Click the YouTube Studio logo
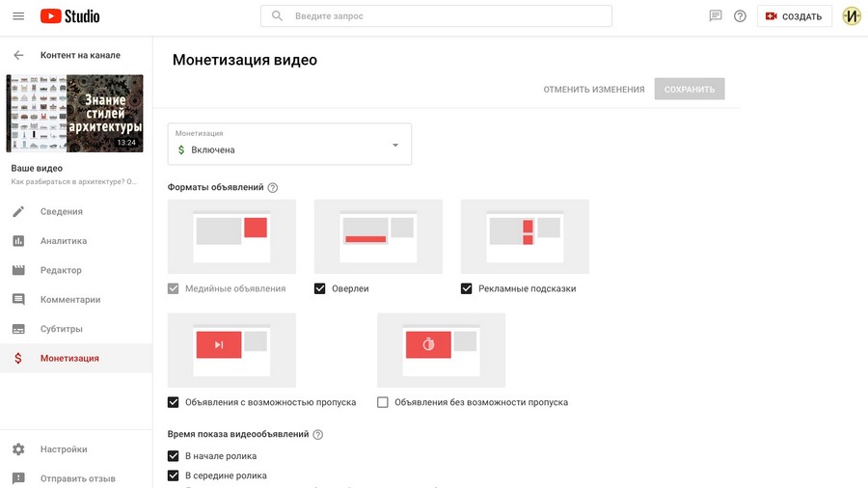Viewport: 868px width, 488px height. [x=69, y=16]
